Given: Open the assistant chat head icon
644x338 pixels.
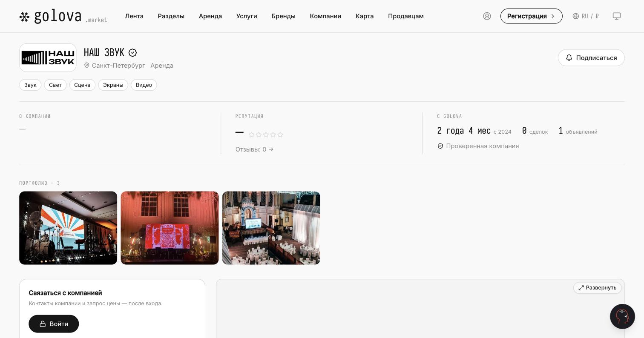Looking at the screenshot, I should (x=622, y=316).
